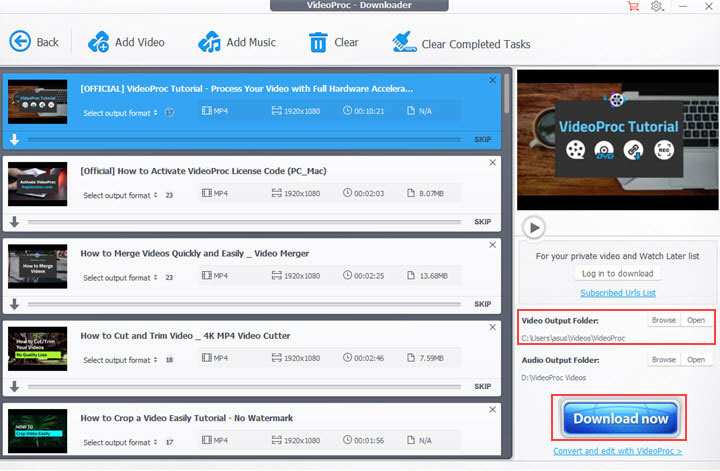The image size is (720, 471).
Task: Click the 7.59MB file size icon in Cut and Trim row
Action: [411, 358]
